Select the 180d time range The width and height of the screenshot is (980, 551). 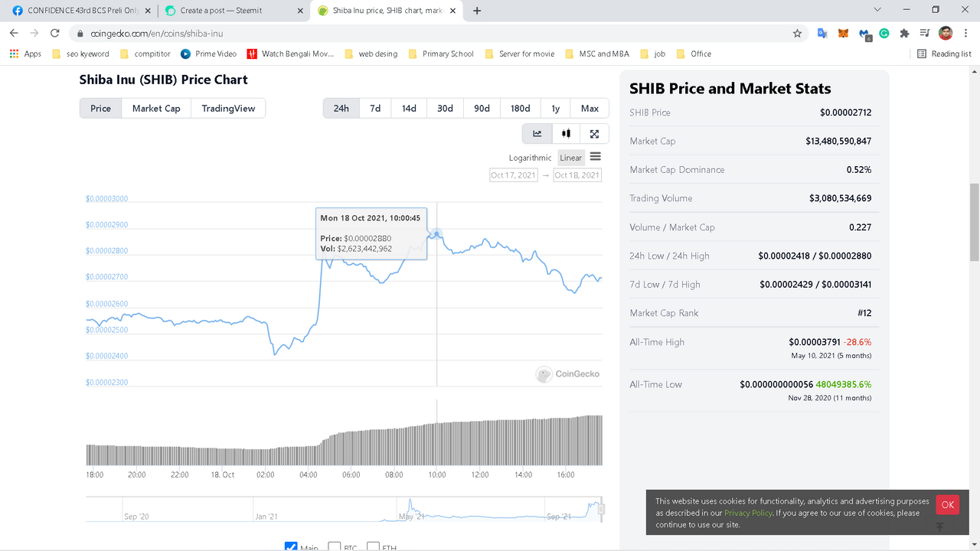point(521,108)
